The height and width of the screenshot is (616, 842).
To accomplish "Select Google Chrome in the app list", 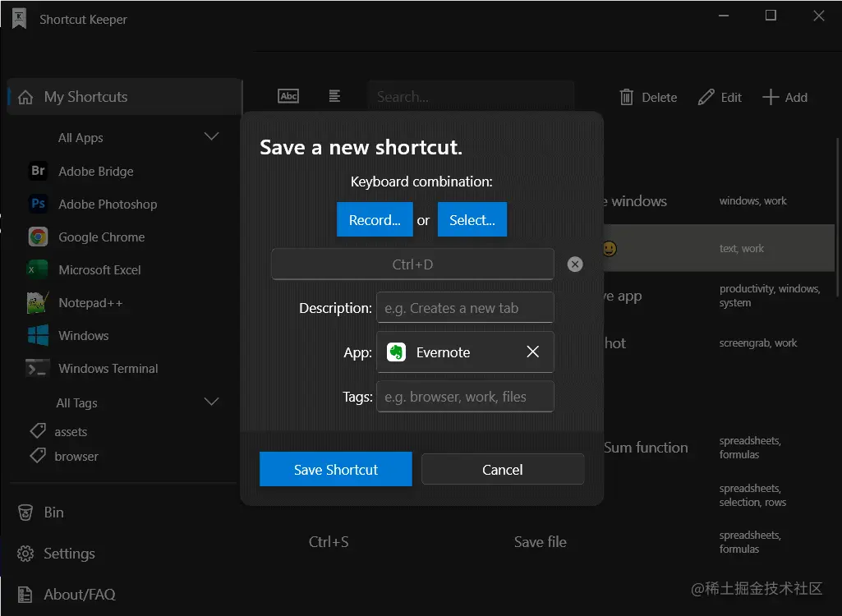I will (x=102, y=237).
